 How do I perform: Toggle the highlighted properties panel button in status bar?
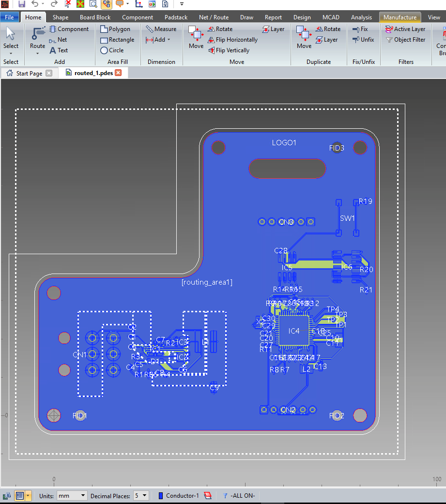point(20,496)
